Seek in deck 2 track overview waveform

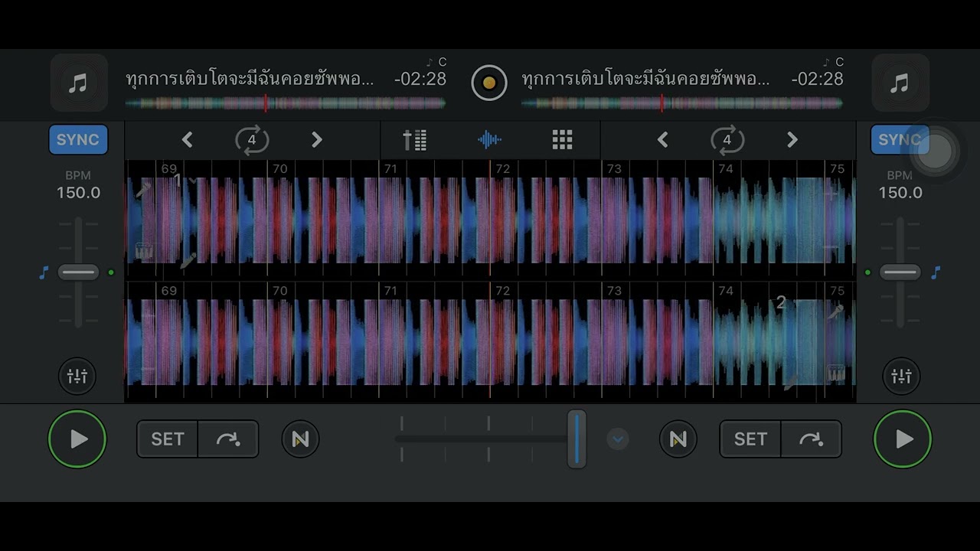click(681, 103)
